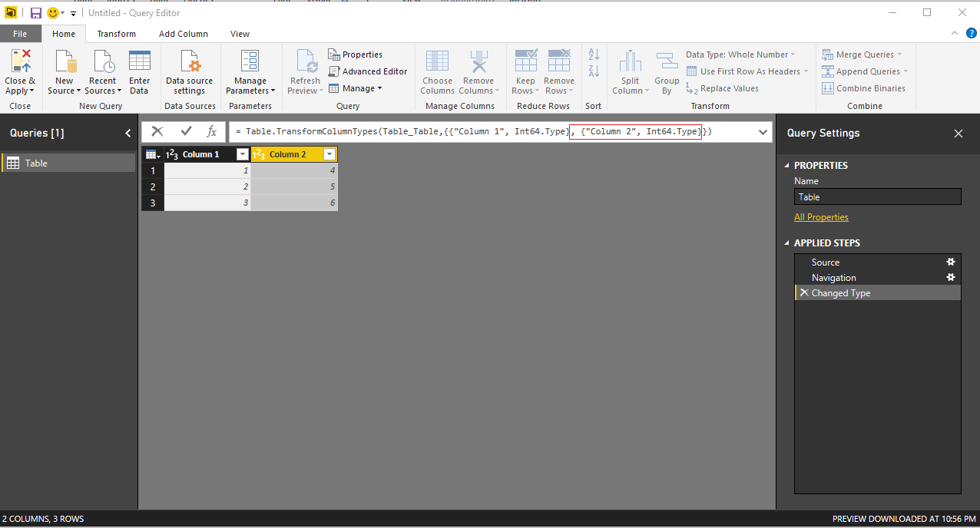Click the Remove Rows icon
980x528 pixels.
pyautogui.click(x=559, y=61)
